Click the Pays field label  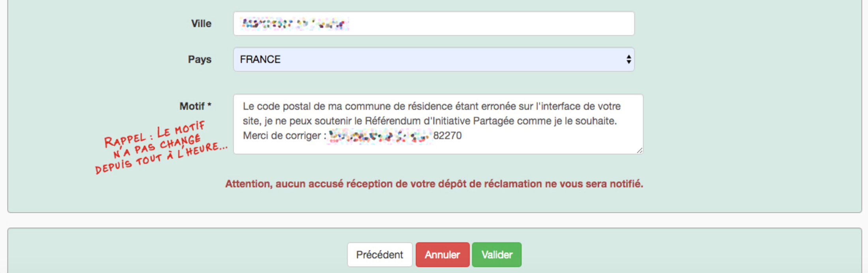pos(200,59)
